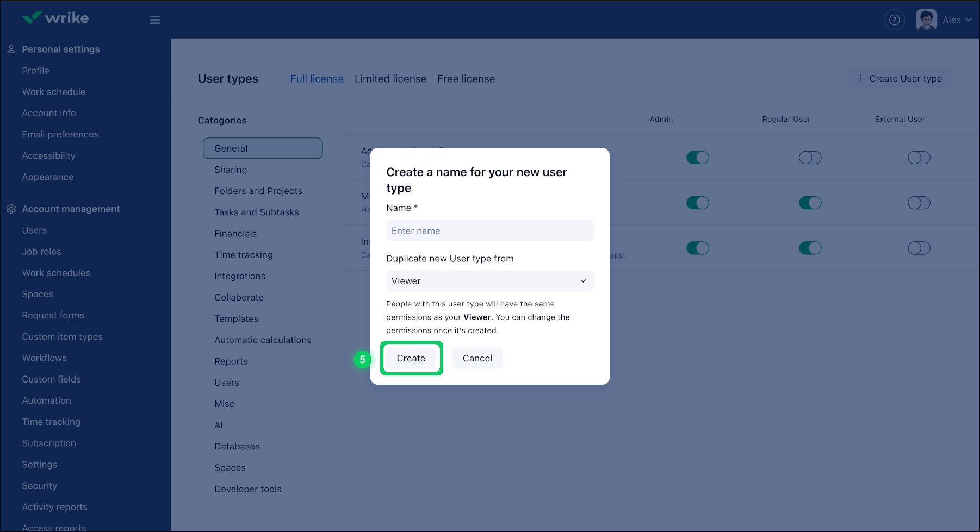Switch to the Free license tab
The width and height of the screenshot is (980, 532).
pos(466,79)
